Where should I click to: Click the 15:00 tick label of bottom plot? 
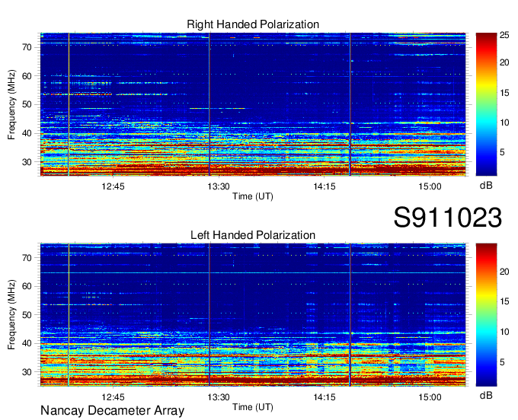tap(430, 397)
